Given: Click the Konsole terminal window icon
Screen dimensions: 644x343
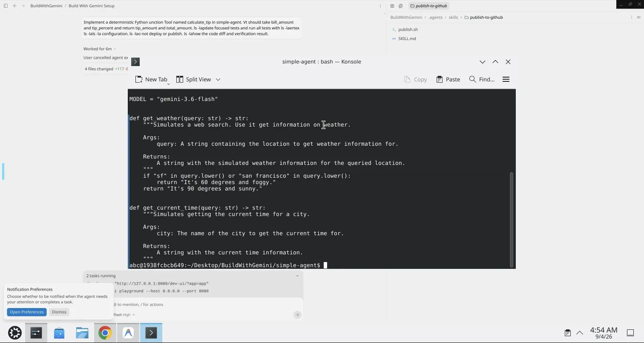Looking at the screenshot, I should click(x=135, y=62).
